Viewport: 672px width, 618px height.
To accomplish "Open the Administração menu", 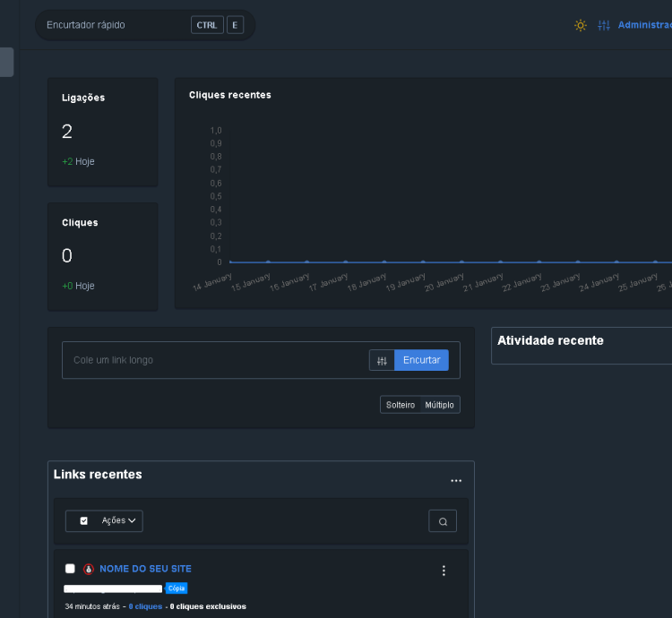I will pos(644,25).
